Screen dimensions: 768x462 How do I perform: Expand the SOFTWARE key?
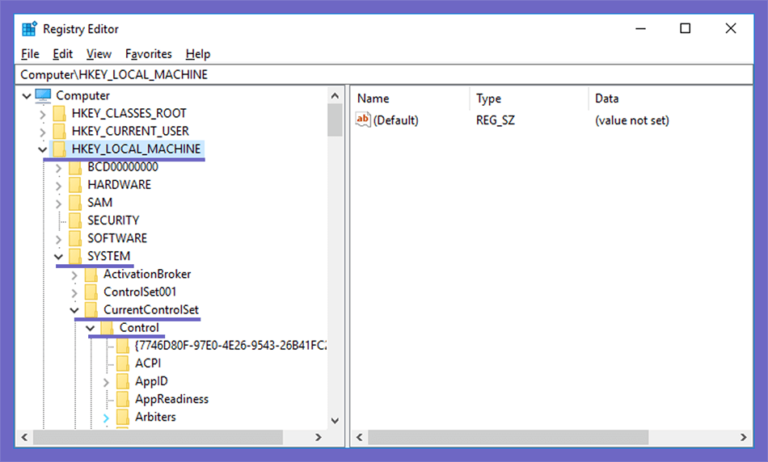coord(58,239)
